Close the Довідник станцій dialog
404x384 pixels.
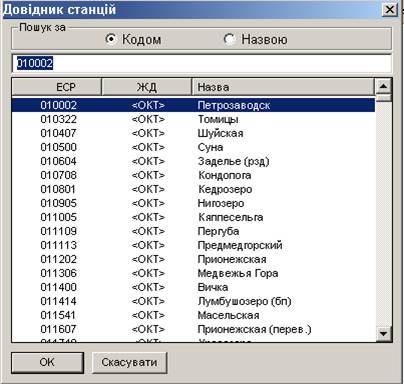tap(389, 9)
